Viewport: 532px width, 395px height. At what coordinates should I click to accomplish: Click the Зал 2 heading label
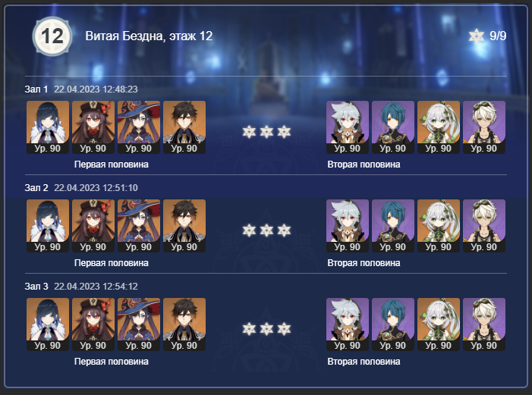[36, 188]
